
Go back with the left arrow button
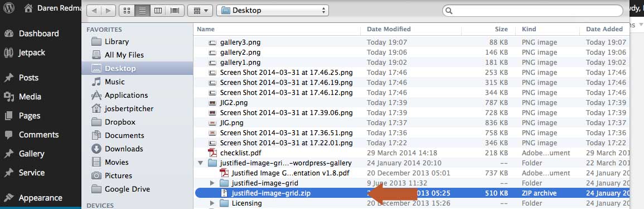click(94, 11)
